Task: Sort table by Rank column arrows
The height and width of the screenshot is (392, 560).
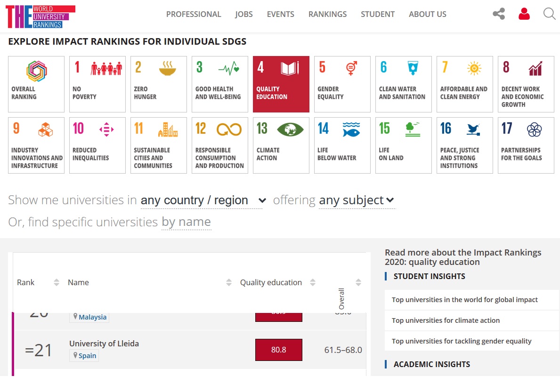Action: click(57, 282)
